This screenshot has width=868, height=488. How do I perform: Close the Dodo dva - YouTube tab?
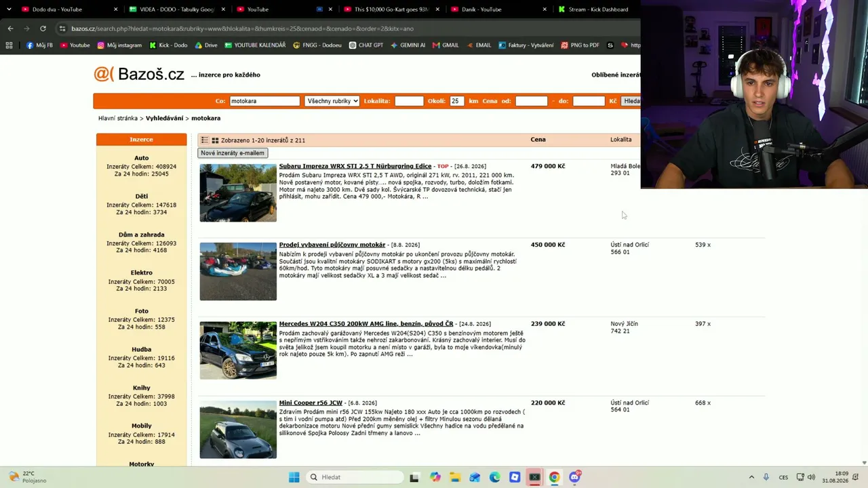[116, 9]
